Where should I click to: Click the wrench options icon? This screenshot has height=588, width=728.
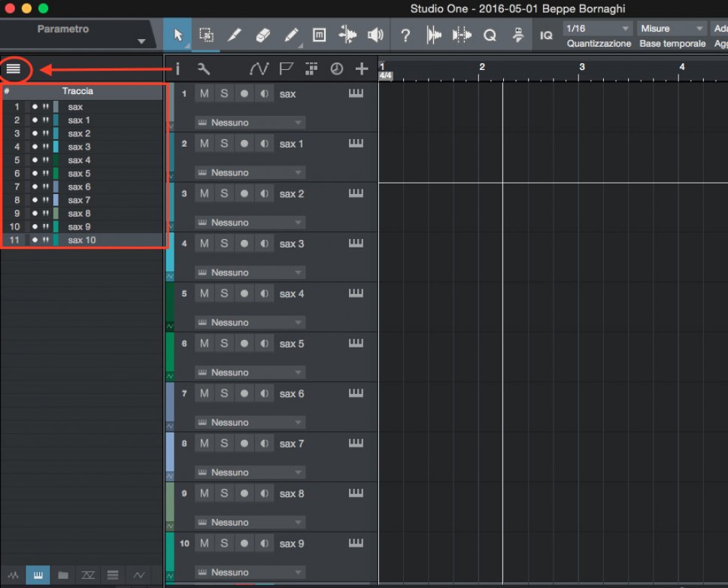203,69
